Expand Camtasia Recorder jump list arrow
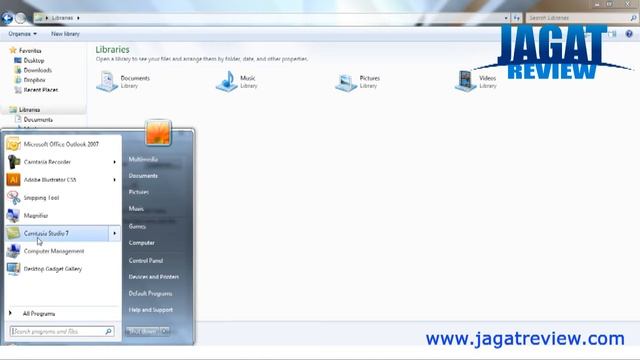Screen dimensions: 640x360 [x=114, y=162]
